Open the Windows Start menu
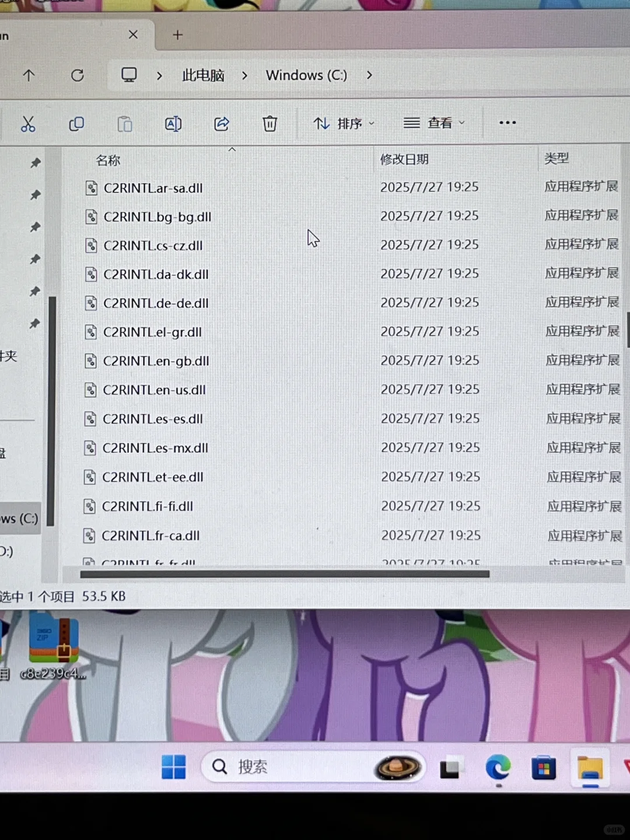The image size is (630, 840). click(174, 767)
